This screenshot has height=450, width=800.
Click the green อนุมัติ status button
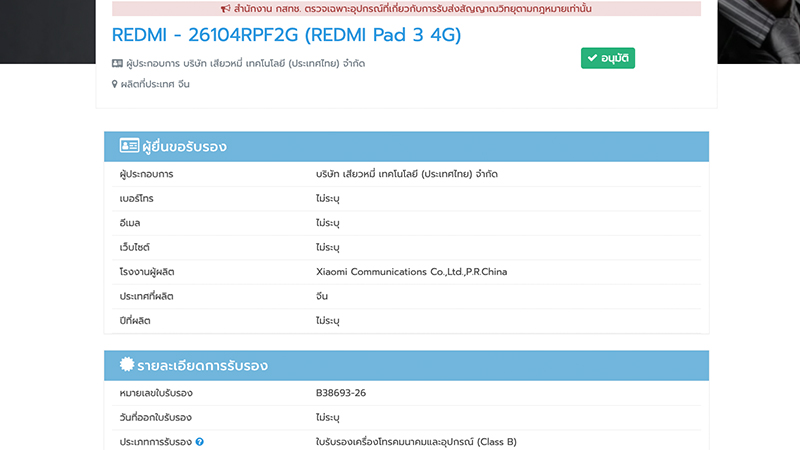pyautogui.click(x=608, y=58)
